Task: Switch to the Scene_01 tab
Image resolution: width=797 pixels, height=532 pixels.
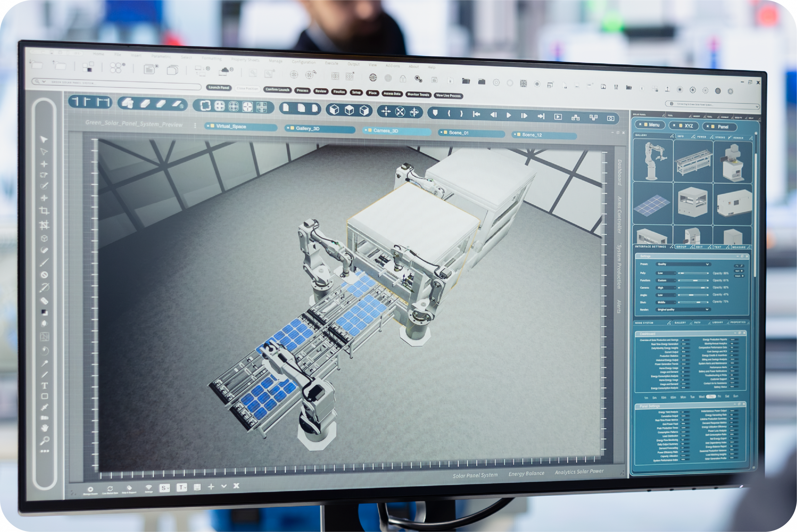Action: (459, 133)
